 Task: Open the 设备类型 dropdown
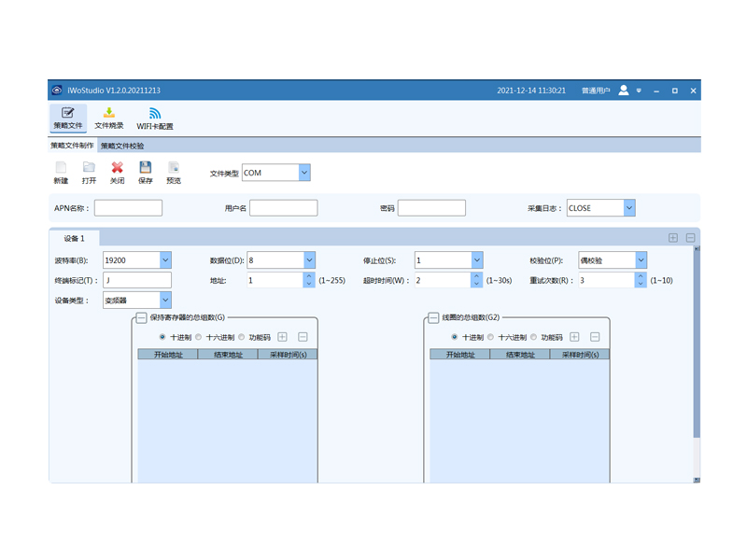[165, 300]
